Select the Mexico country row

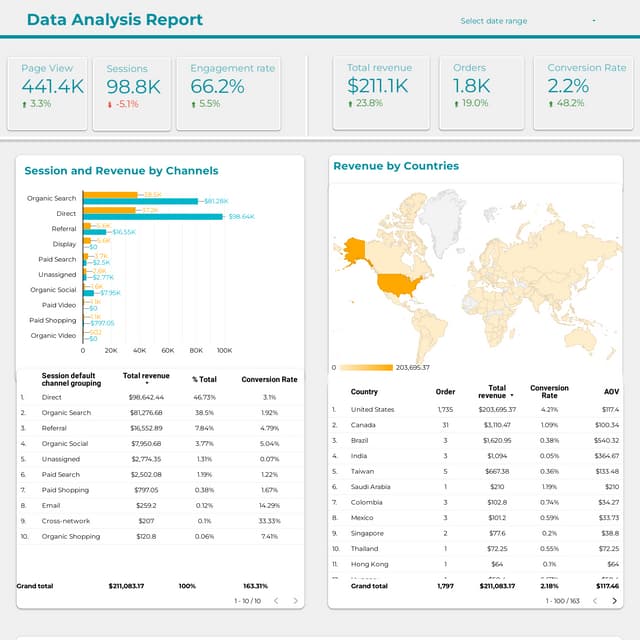pos(476,518)
